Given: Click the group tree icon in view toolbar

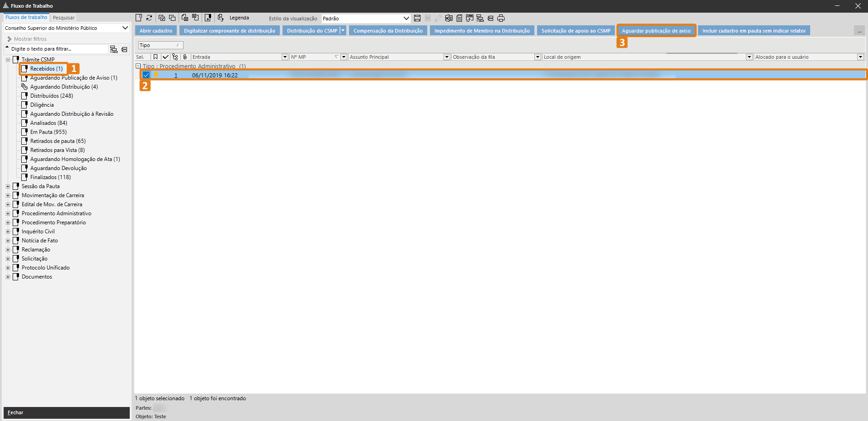Looking at the screenshot, I should pos(480,18).
